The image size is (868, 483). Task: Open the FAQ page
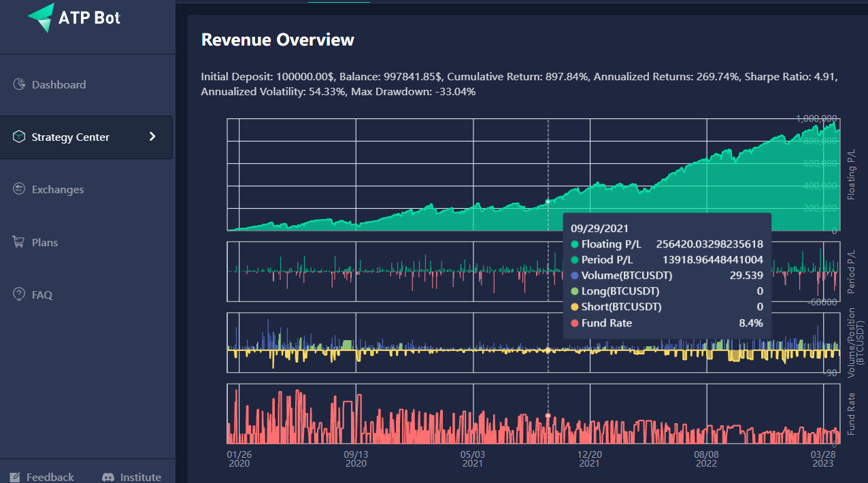pyautogui.click(x=41, y=295)
